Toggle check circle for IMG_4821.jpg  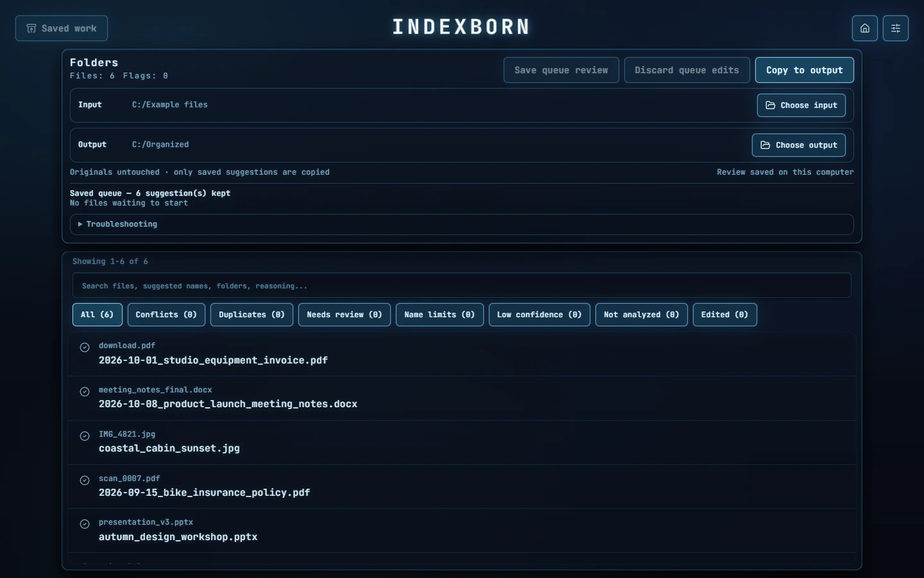[85, 436]
